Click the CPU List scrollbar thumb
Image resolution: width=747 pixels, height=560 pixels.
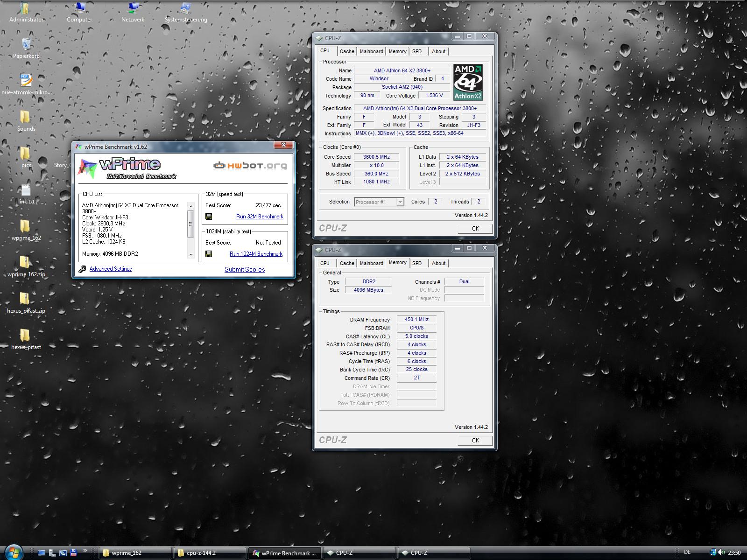click(x=190, y=224)
